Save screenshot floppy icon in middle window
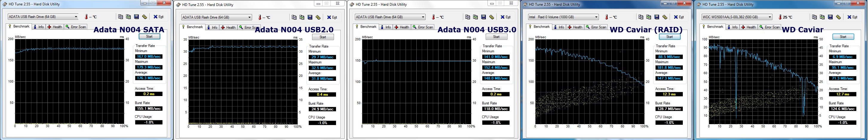 click(484, 17)
